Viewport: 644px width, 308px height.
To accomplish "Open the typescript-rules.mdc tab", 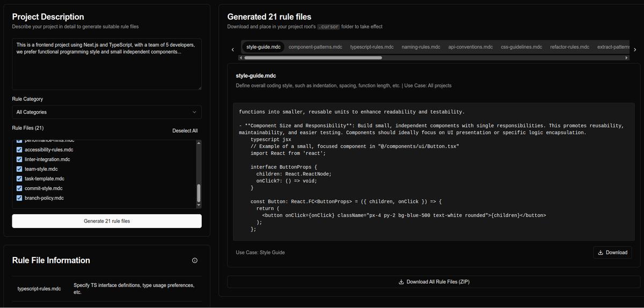I will pos(372,47).
